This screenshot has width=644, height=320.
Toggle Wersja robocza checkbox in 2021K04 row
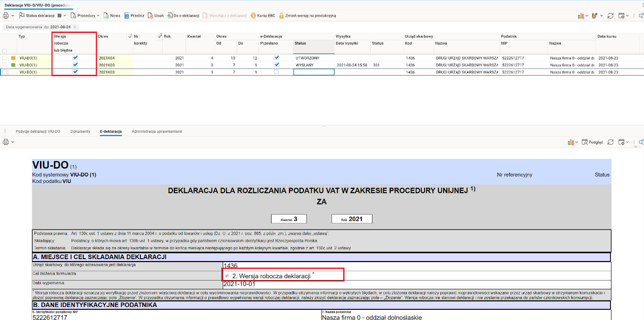75,58
